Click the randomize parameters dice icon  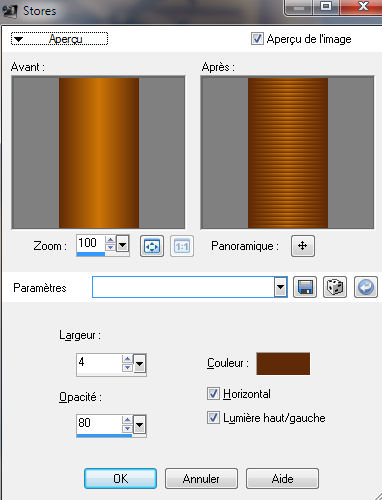point(335,287)
